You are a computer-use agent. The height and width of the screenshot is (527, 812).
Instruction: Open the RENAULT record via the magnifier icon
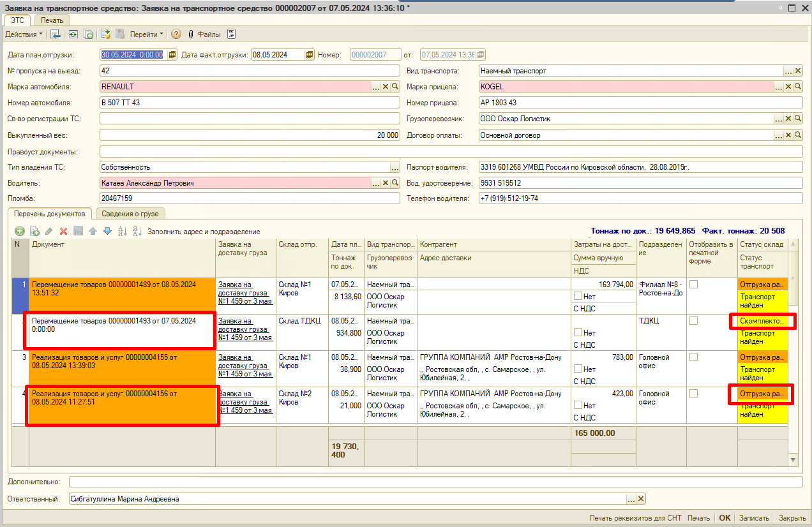click(x=395, y=86)
